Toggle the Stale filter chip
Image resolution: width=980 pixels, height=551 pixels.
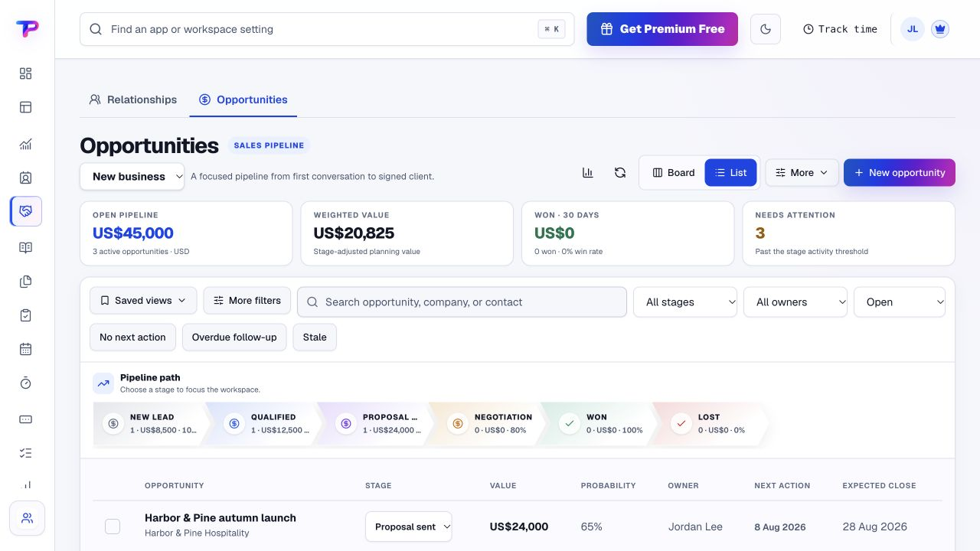(x=315, y=337)
